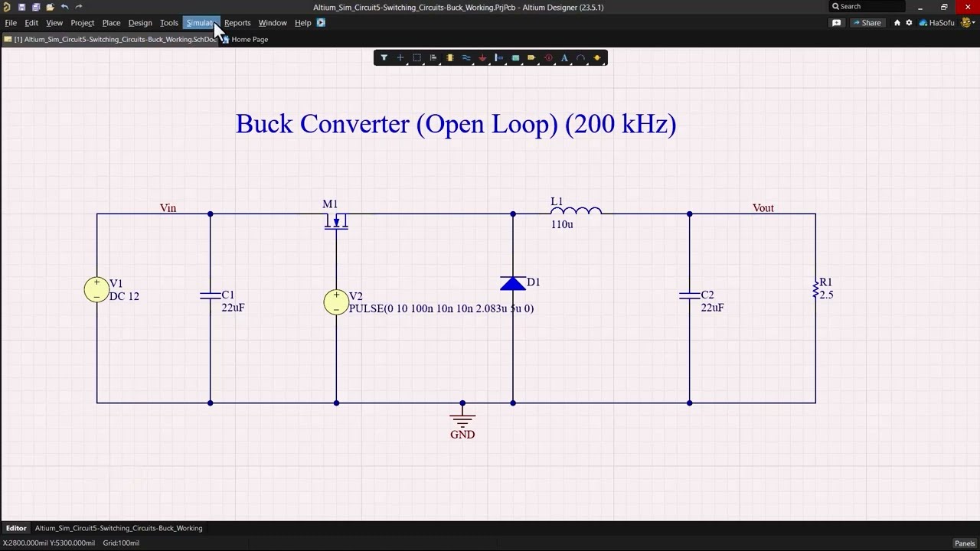The height and width of the screenshot is (551, 980).
Task: Open the Panels button
Action: (x=965, y=543)
